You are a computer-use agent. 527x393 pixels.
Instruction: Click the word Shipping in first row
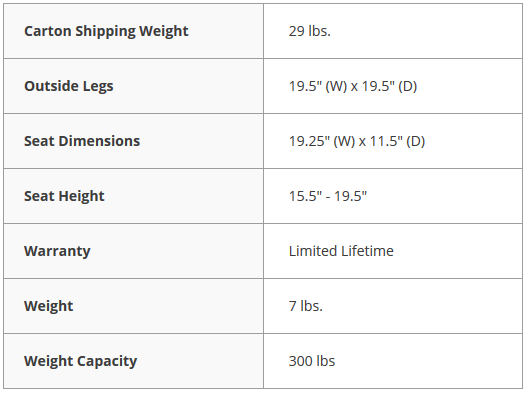click(x=106, y=31)
